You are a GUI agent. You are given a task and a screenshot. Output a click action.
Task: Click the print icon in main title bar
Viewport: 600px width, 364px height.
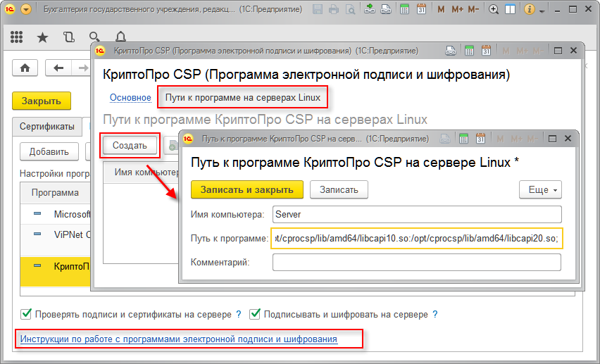tap(334, 9)
